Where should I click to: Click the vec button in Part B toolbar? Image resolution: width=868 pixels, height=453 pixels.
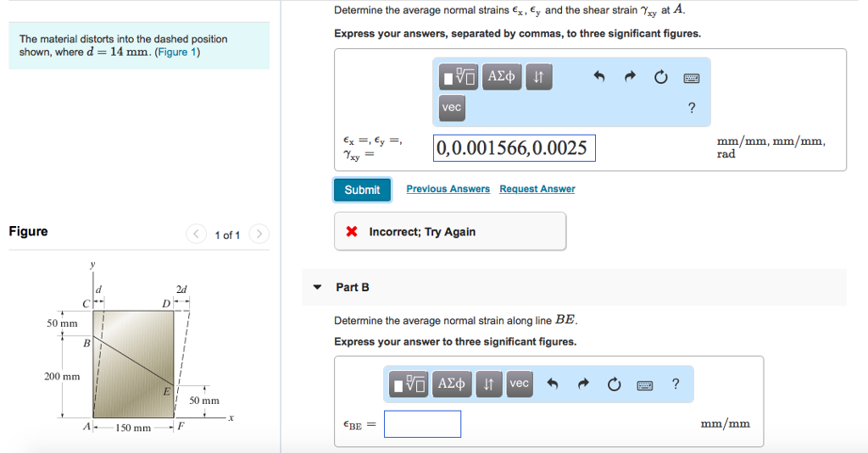[x=520, y=384]
